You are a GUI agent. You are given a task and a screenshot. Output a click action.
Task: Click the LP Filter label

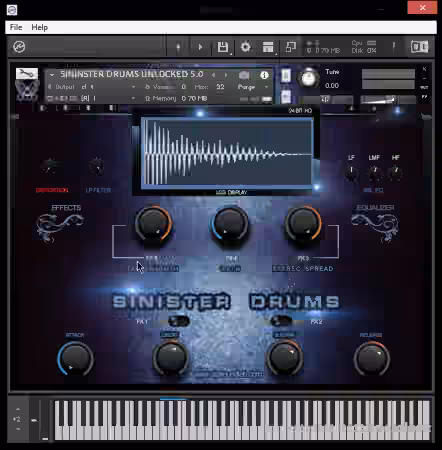[x=98, y=190]
